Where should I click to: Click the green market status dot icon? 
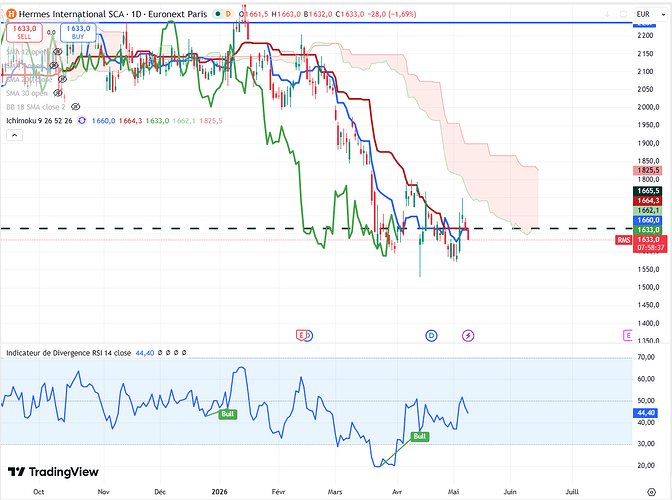(x=218, y=14)
